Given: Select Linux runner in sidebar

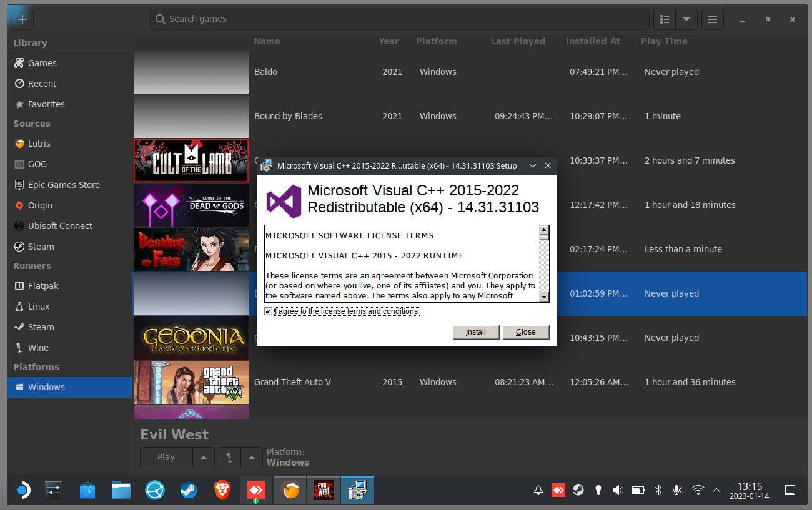Looking at the screenshot, I should point(69,306).
